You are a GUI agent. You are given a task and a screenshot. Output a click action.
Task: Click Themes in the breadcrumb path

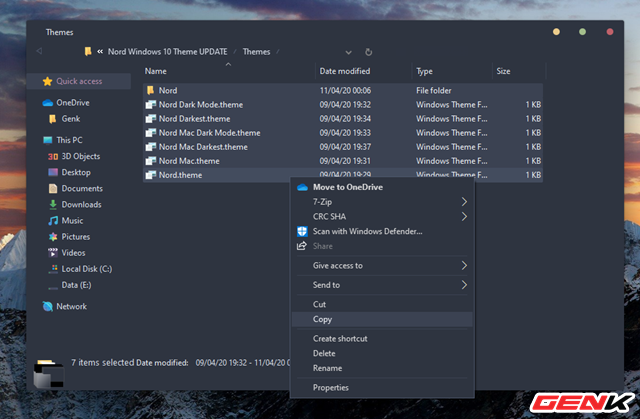pyautogui.click(x=256, y=51)
